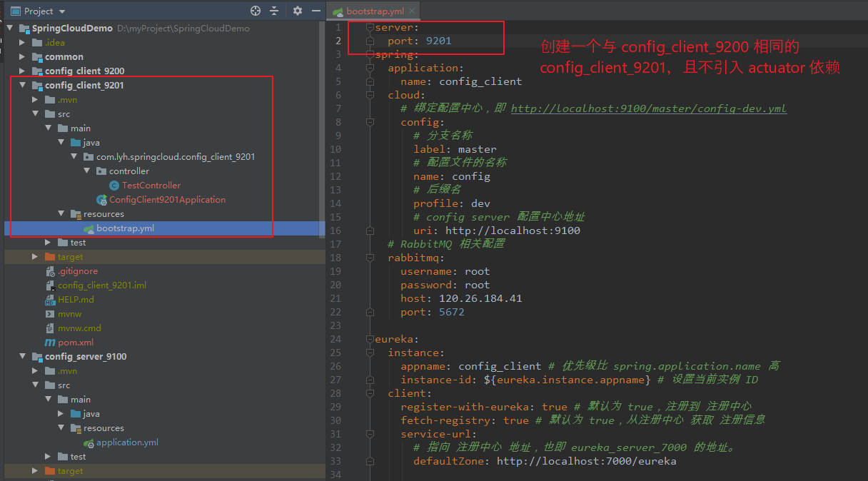This screenshot has height=481, width=868.
Task: Fold the eureka block at line 24
Action: [x=370, y=339]
